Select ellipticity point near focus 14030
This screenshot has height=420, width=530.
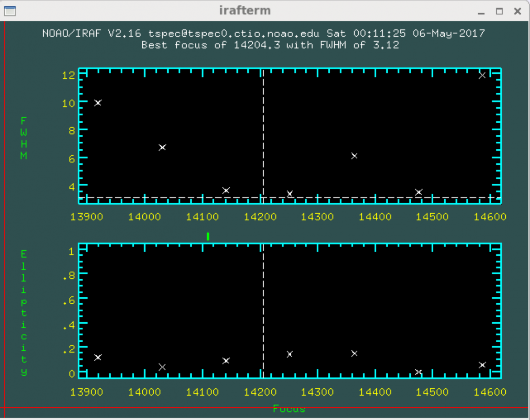coord(162,367)
